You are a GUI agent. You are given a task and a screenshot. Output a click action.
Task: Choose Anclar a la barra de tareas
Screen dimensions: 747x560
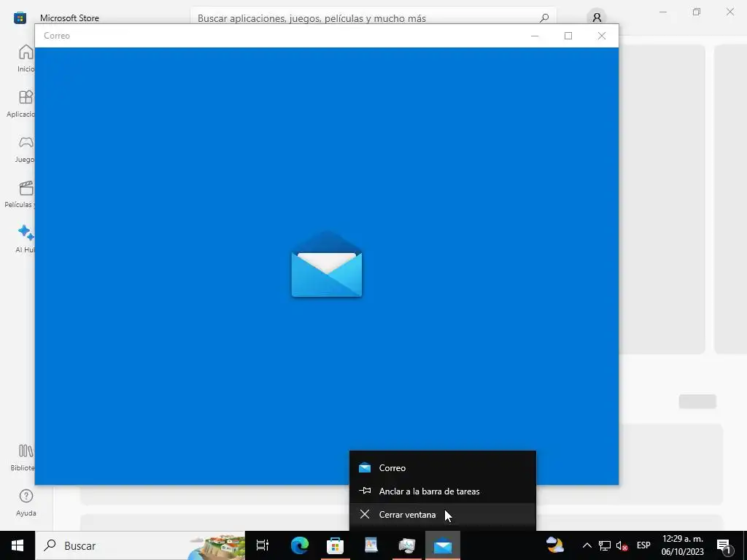pos(443,491)
